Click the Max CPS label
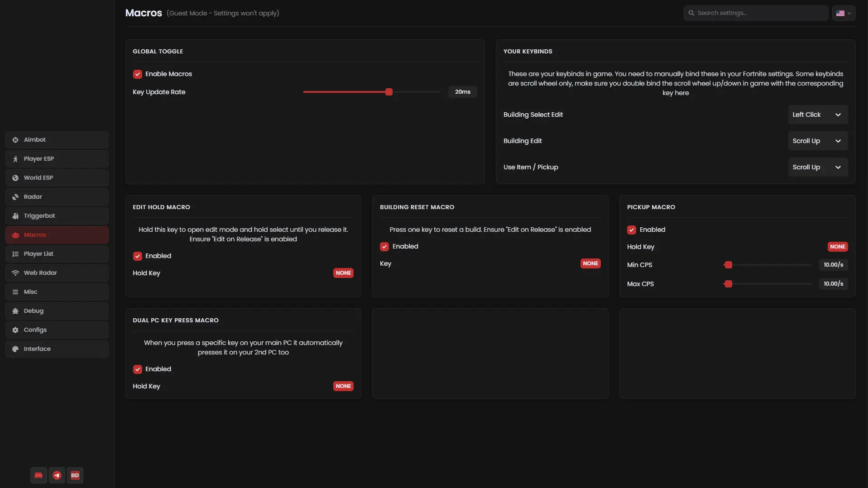The width and height of the screenshot is (868, 488). (x=640, y=284)
